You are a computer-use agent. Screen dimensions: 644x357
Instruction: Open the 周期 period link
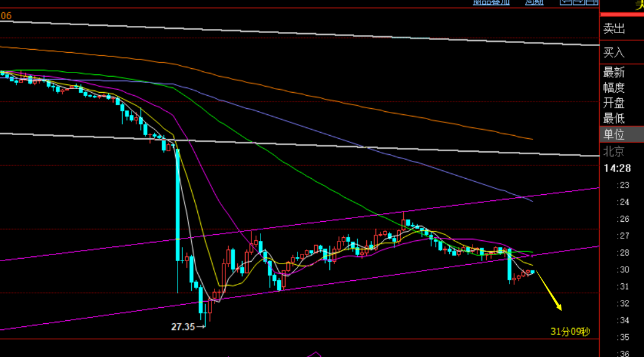535,2
